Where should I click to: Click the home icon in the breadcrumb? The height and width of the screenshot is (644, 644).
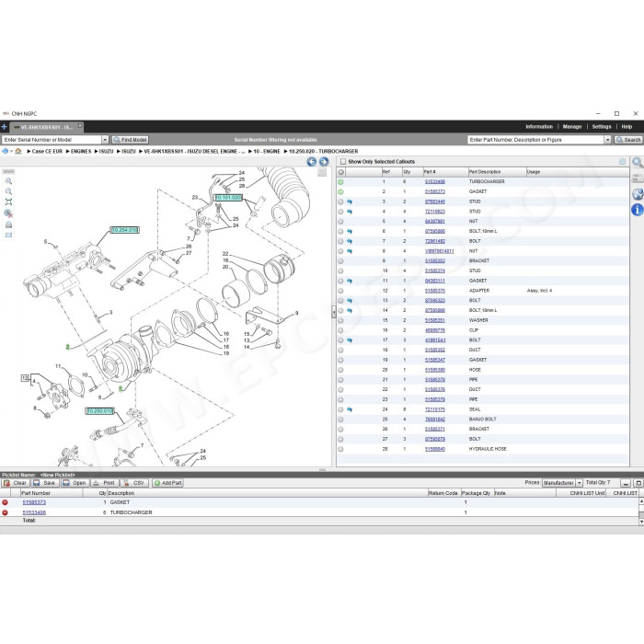[x=18, y=151]
